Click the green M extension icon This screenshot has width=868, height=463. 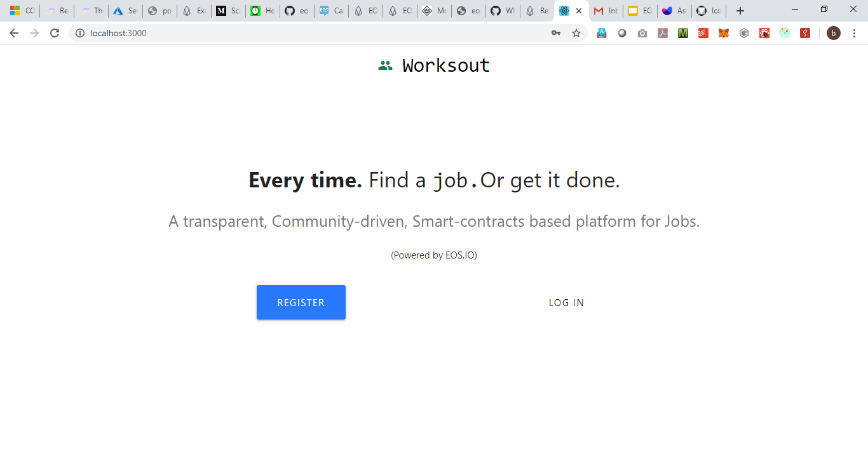[683, 33]
